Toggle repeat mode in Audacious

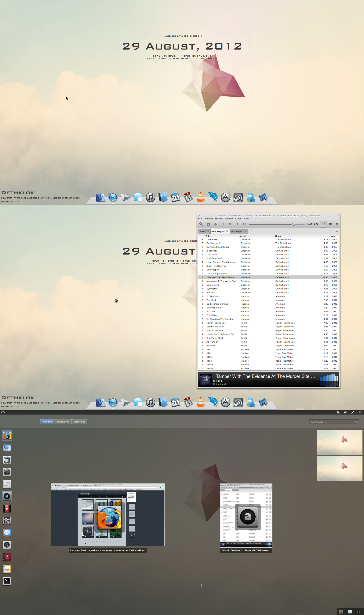(323, 224)
